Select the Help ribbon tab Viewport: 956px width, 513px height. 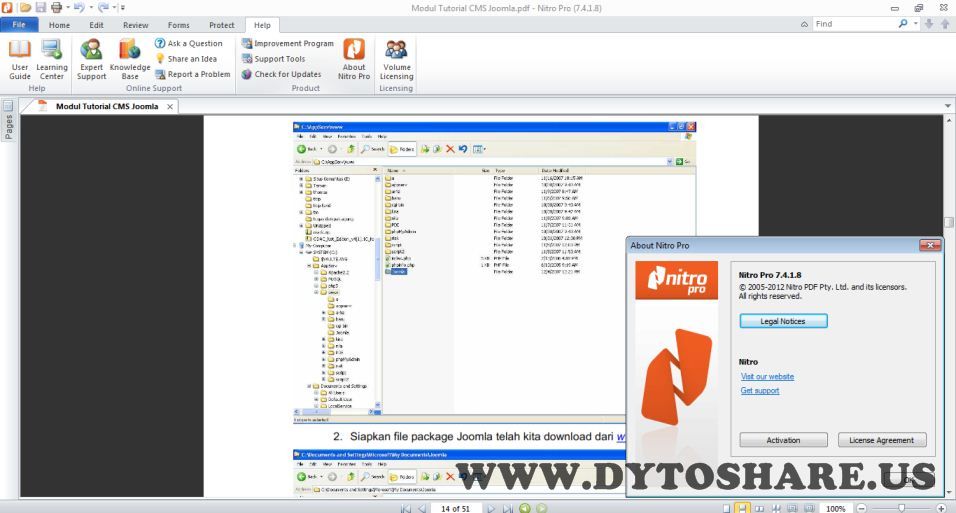[262, 25]
